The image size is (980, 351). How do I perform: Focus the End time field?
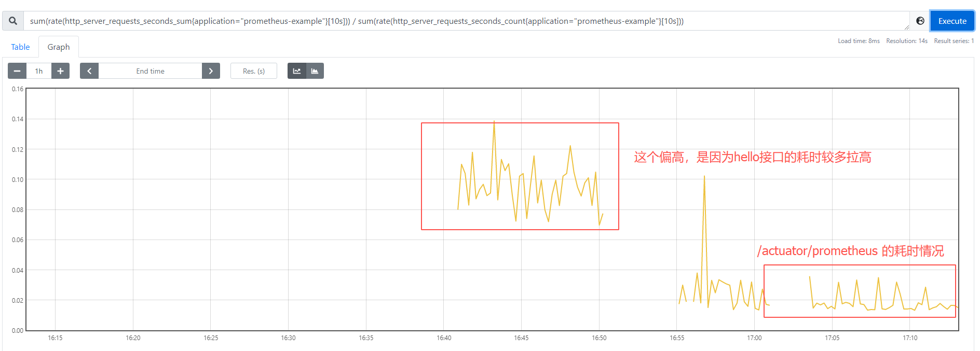click(150, 71)
